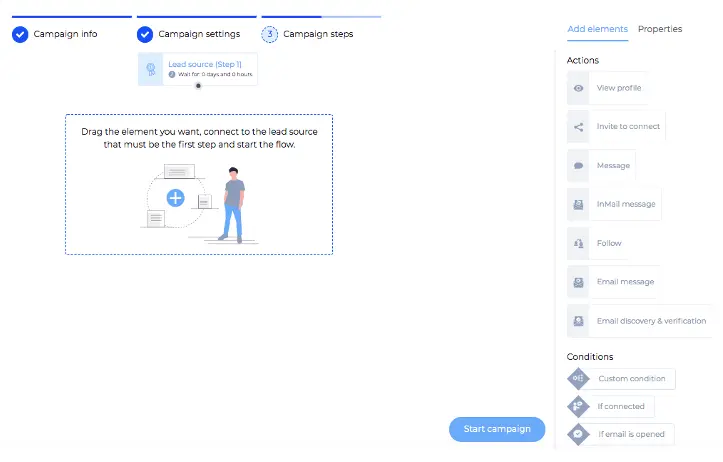
Task: Return to the Campaign settings step
Action: pyautogui.click(x=189, y=34)
